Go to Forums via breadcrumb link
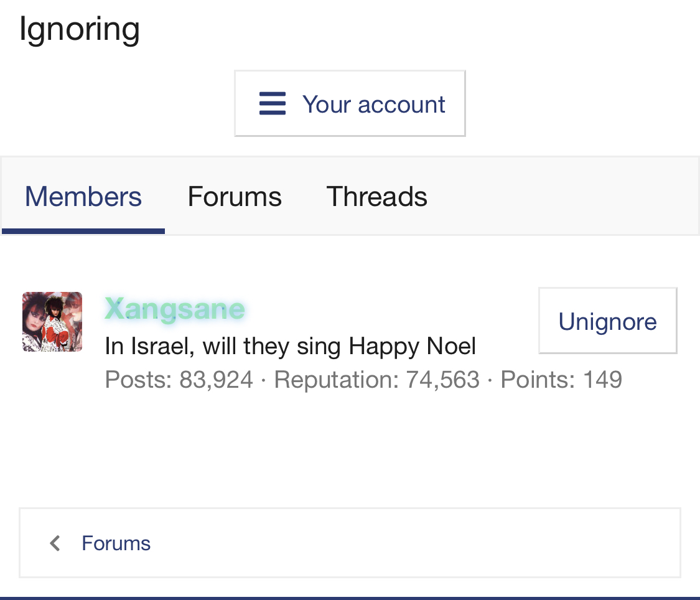700x600 pixels. 116,543
